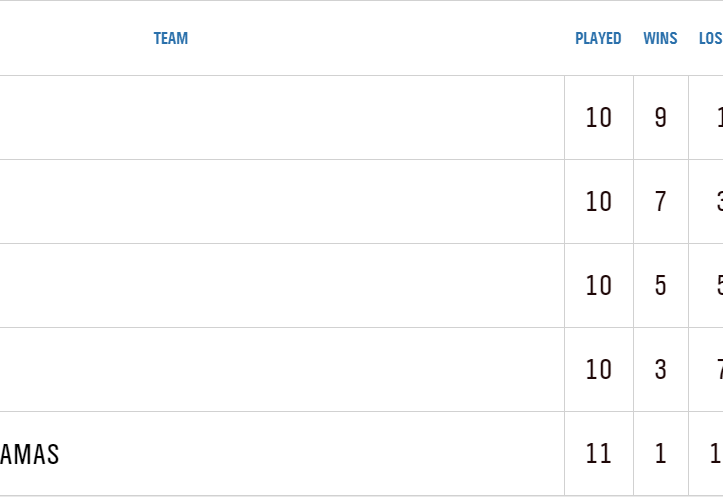Image resolution: width=723 pixels, height=497 pixels.
Task: Click the wins cell showing 9
Action: (660, 117)
